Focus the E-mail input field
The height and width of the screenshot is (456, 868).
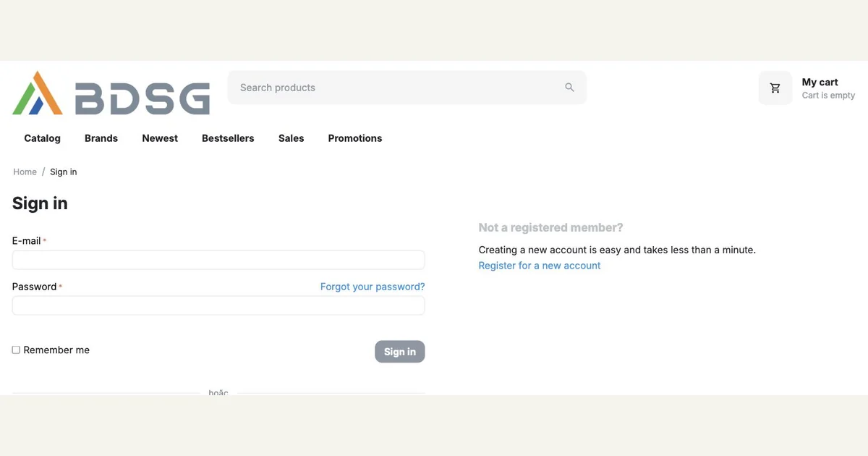[218, 260]
